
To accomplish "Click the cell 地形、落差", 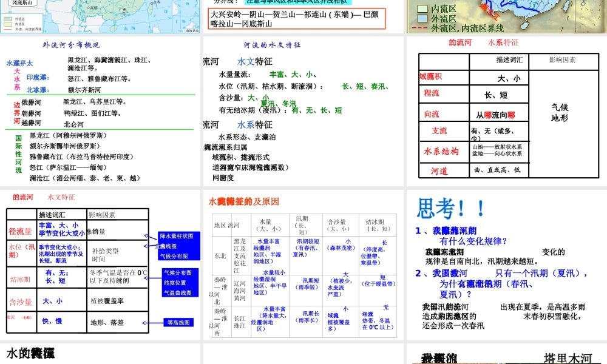I will pyautogui.click(x=107, y=322).
